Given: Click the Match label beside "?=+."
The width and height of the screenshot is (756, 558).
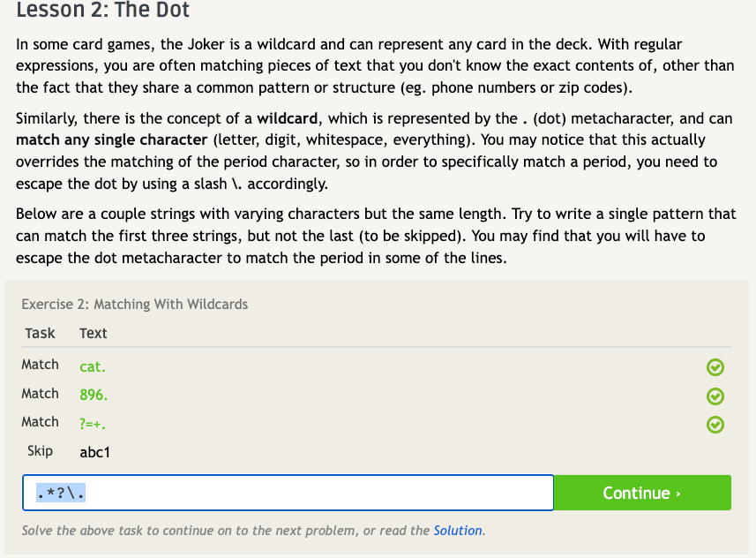Looking at the screenshot, I should 41,422.
